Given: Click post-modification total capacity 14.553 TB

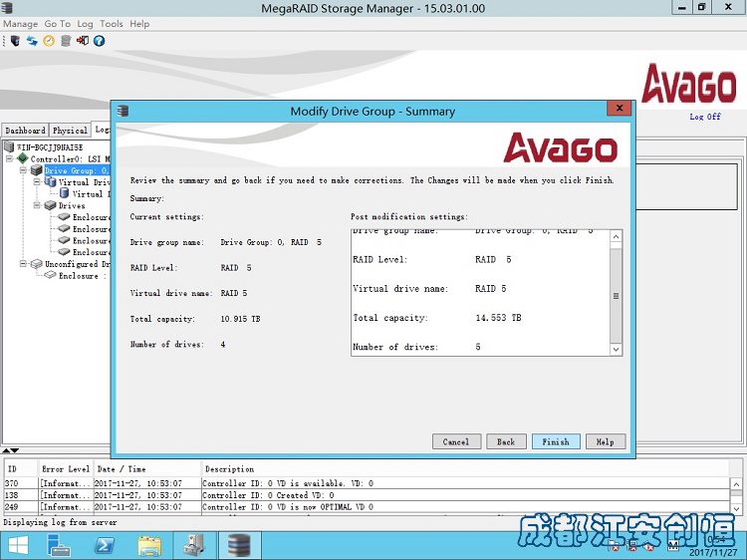Looking at the screenshot, I should point(498,318).
